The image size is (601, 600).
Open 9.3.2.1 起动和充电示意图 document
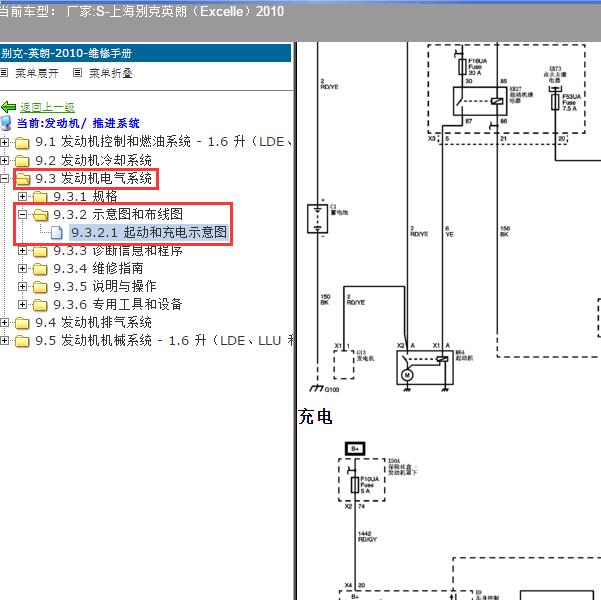(x=149, y=232)
